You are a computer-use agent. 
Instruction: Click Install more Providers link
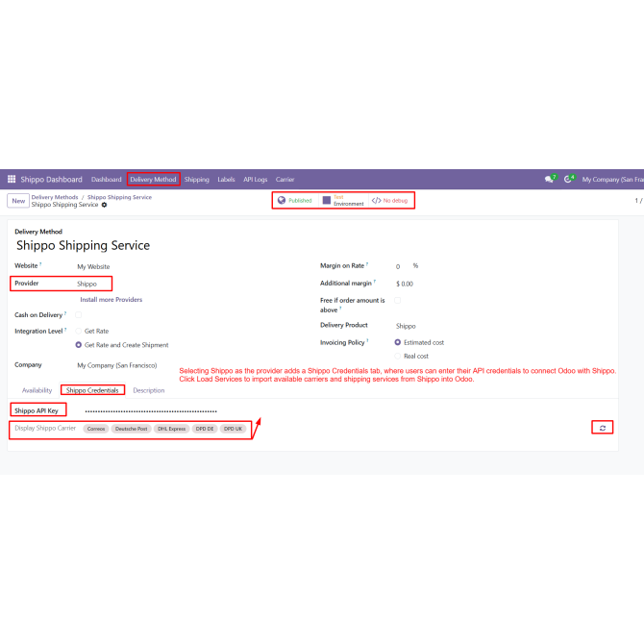coord(111,299)
